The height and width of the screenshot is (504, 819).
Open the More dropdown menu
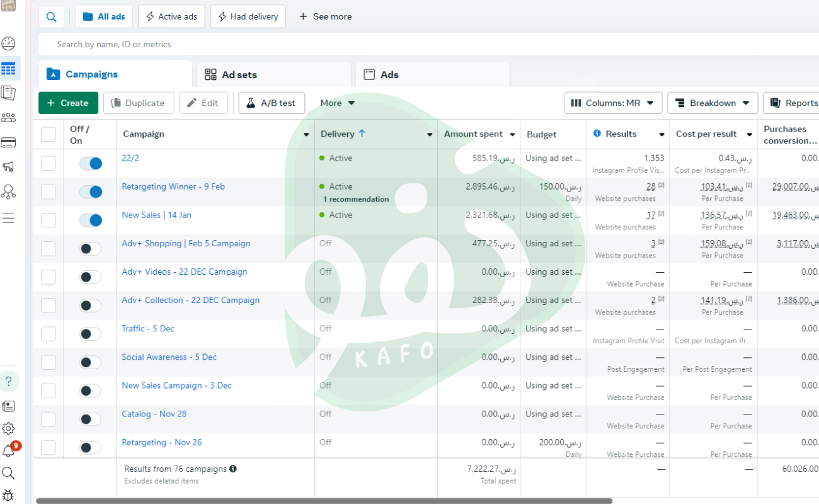click(x=337, y=103)
